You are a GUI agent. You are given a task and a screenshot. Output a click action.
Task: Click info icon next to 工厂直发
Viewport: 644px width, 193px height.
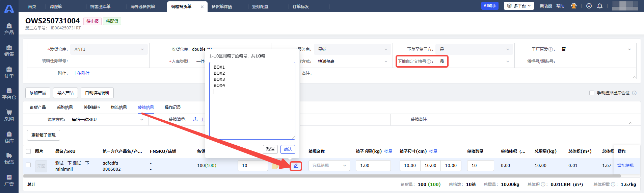pyautogui.click(x=551, y=49)
